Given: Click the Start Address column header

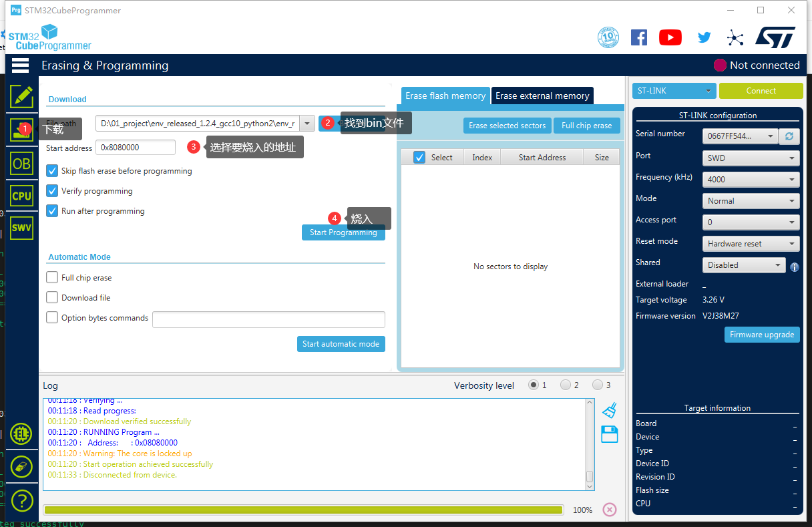Looking at the screenshot, I should click(542, 158).
